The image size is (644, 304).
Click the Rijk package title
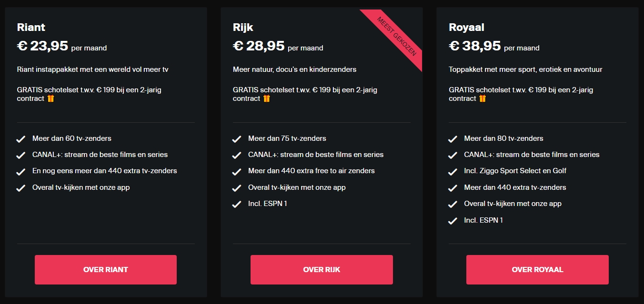coord(243,28)
